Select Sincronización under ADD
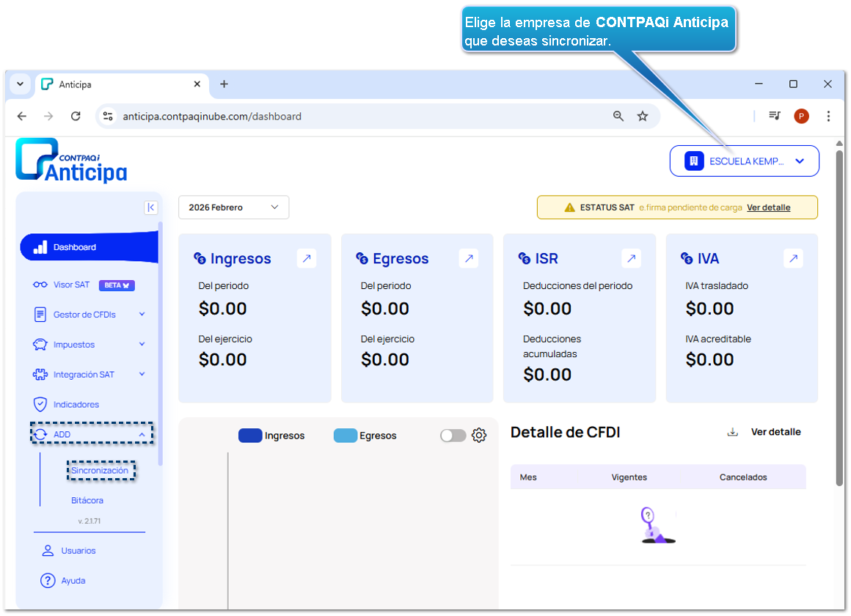This screenshot has width=851, height=616. tap(100, 471)
